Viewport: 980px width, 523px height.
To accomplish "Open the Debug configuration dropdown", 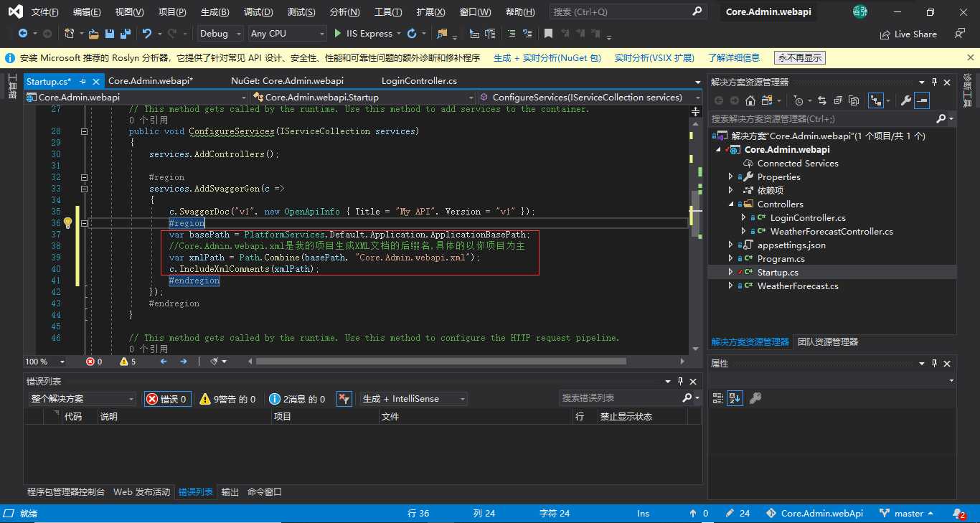I will (218, 34).
